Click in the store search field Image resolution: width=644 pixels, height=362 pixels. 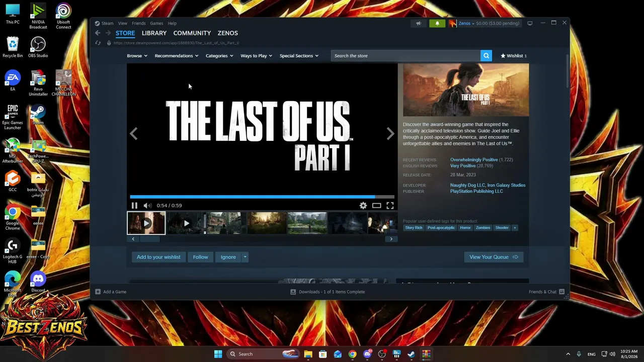406,56
